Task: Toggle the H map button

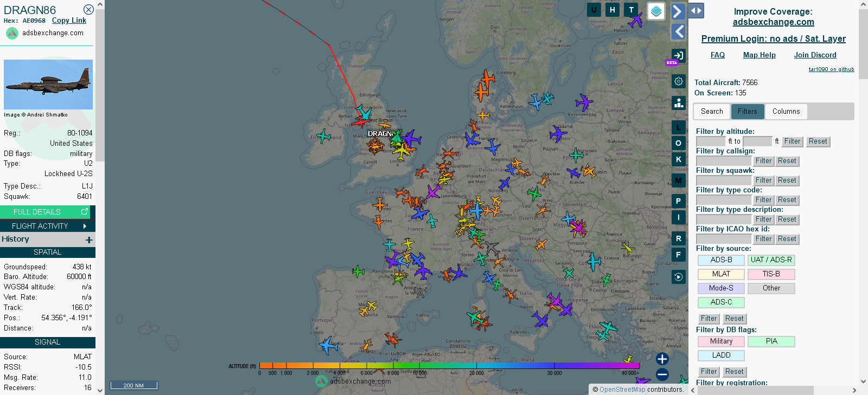Action: (x=612, y=10)
